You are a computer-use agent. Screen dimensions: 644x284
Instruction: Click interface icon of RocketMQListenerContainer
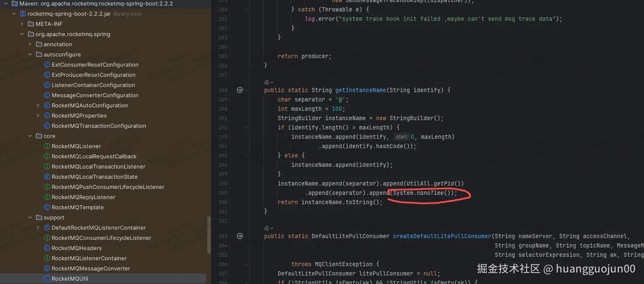pos(47,258)
